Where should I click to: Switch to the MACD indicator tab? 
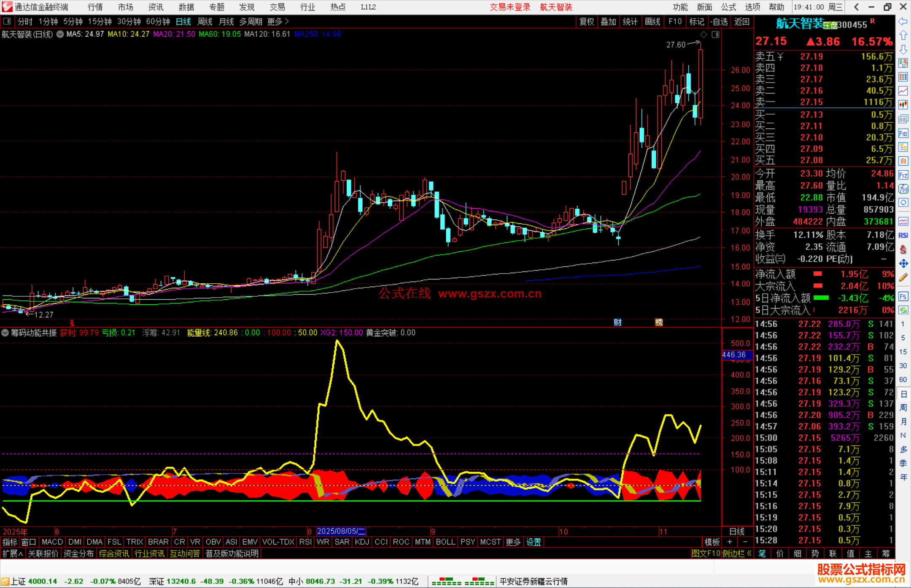52,542
